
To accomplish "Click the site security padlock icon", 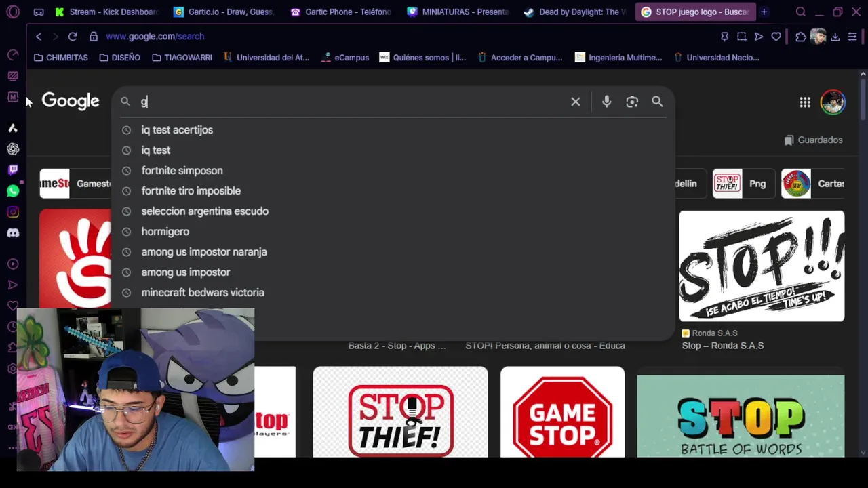I will 94,37.
